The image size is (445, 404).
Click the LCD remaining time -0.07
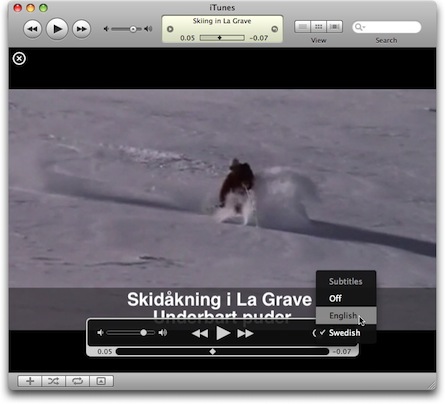click(x=259, y=38)
